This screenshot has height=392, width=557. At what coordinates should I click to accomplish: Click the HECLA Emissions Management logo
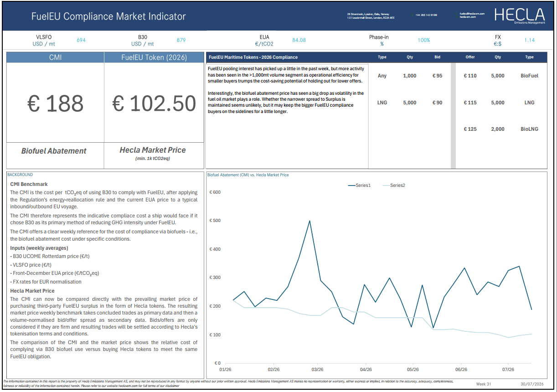click(x=519, y=16)
